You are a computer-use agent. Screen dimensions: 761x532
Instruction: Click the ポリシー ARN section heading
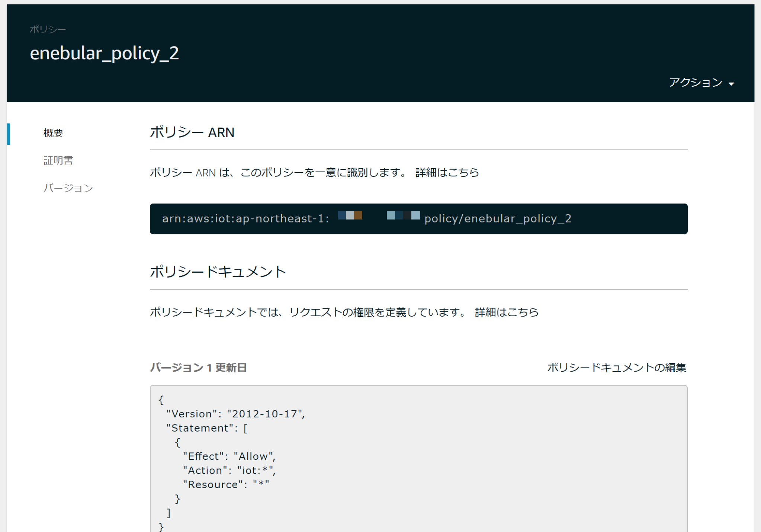192,132
